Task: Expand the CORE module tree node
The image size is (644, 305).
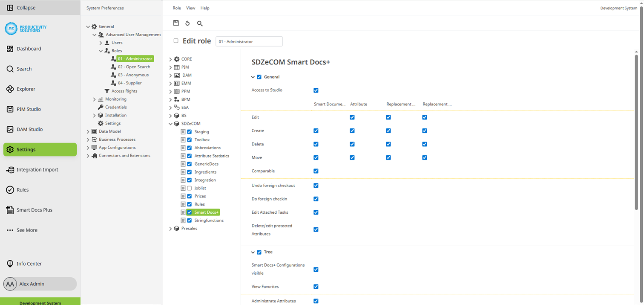Action: (170, 59)
